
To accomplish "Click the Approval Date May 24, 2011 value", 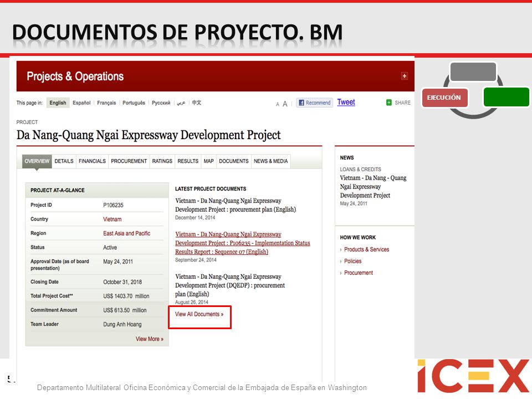I will [118, 262].
